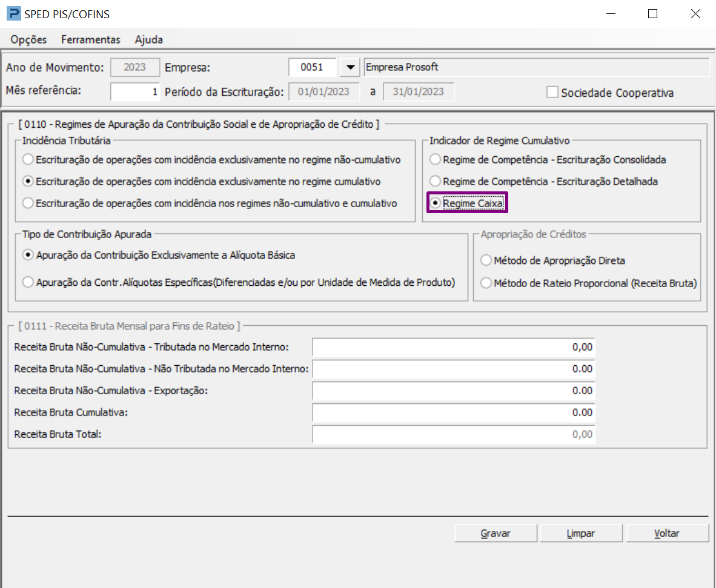Click the Mês referência input field
The height and width of the screenshot is (588, 716).
135,92
